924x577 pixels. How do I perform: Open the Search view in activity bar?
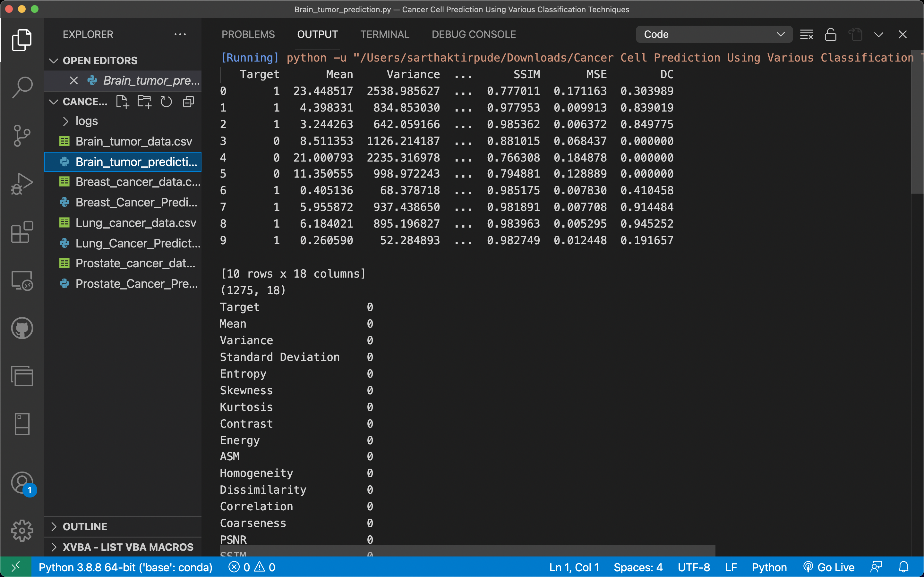click(x=22, y=87)
